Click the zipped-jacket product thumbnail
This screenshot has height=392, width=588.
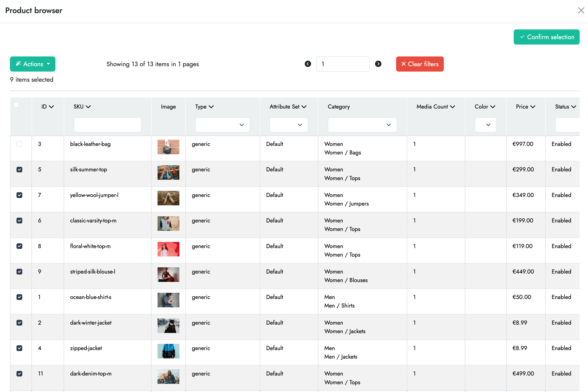(x=168, y=351)
